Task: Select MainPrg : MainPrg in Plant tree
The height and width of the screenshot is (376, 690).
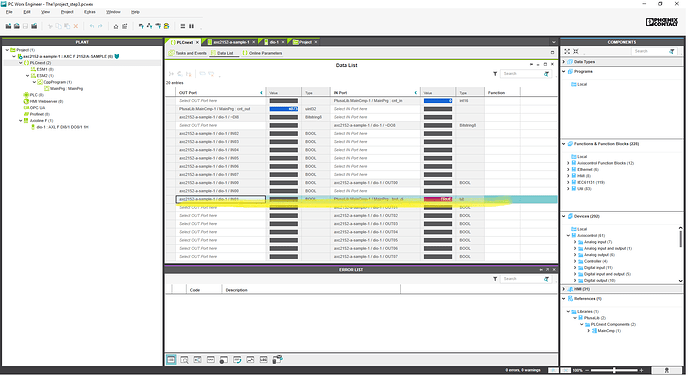Action: click(x=63, y=88)
